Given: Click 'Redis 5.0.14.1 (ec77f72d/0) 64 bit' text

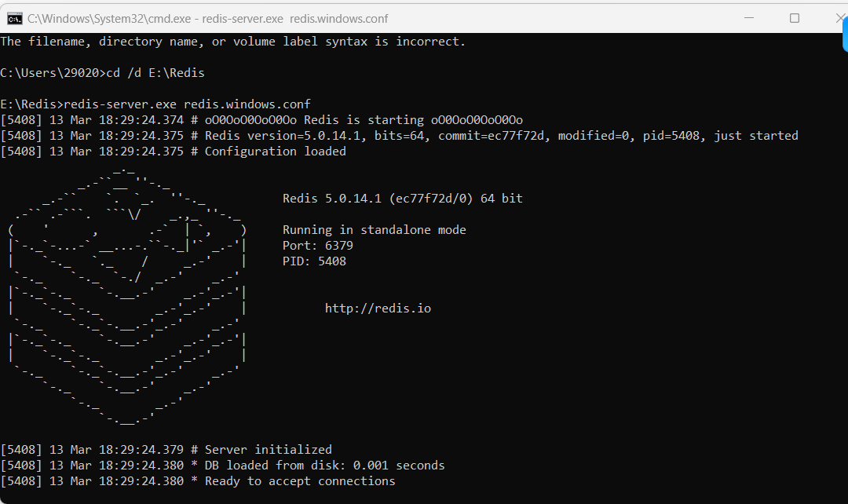Looking at the screenshot, I should 402,199.
